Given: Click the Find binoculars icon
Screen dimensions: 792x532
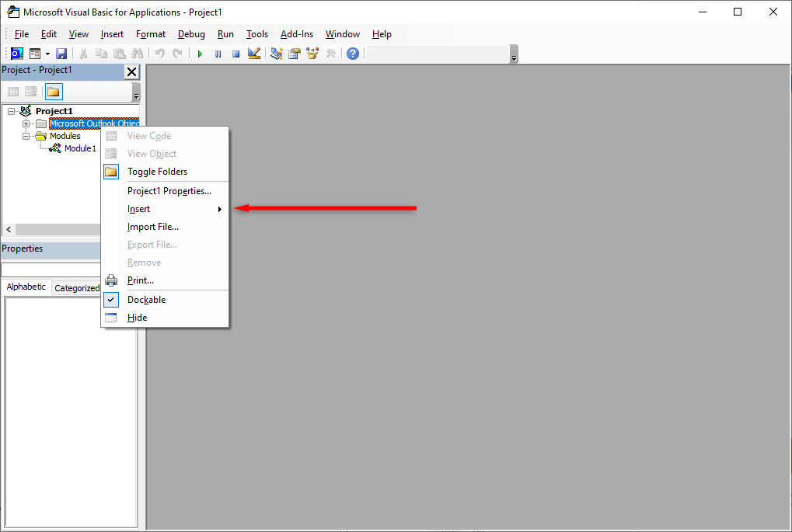Looking at the screenshot, I should [137, 54].
